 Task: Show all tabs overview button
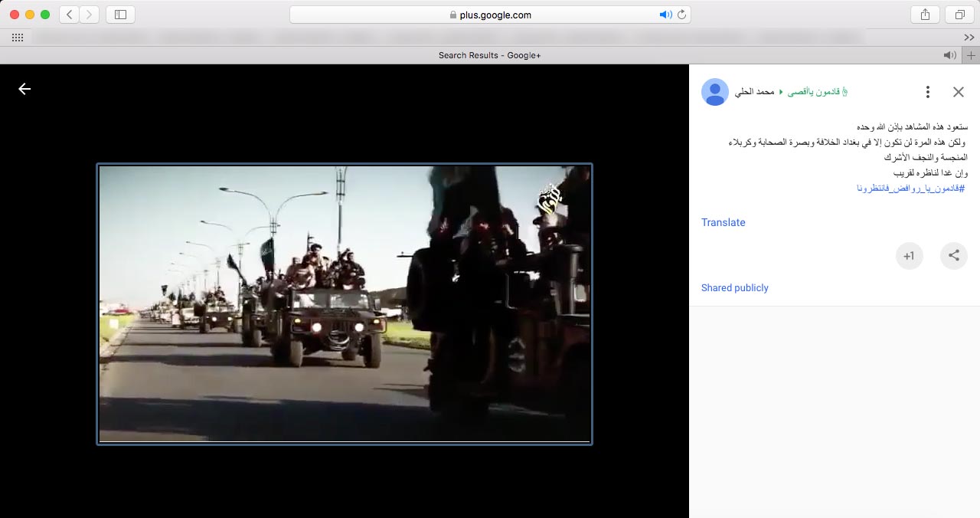(x=959, y=15)
